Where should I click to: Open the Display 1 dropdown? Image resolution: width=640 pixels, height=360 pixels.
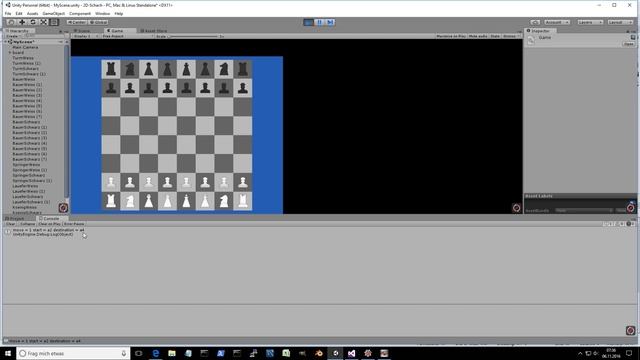coord(86,36)
